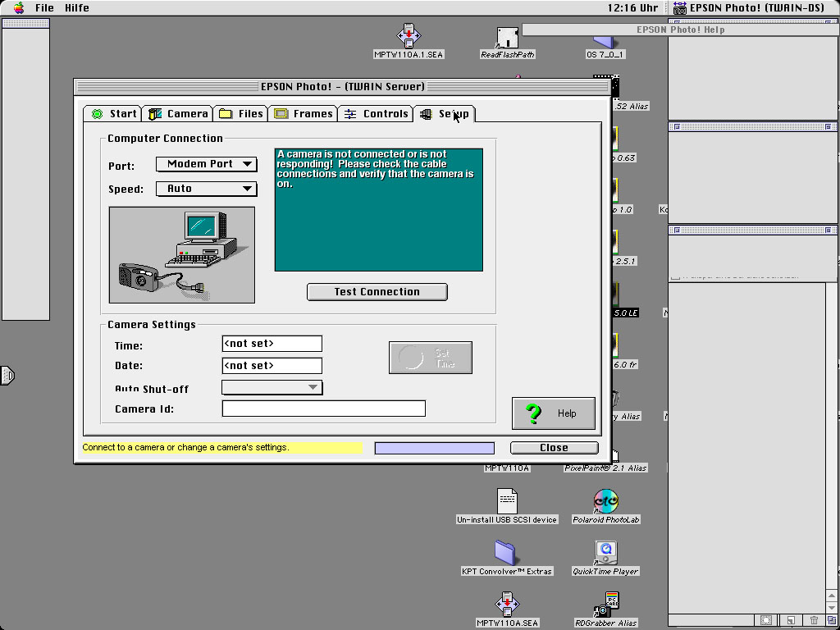Expand the Speed dropdown set to Auto
Viewport: 840px width, 630px height.
point(206,189)
